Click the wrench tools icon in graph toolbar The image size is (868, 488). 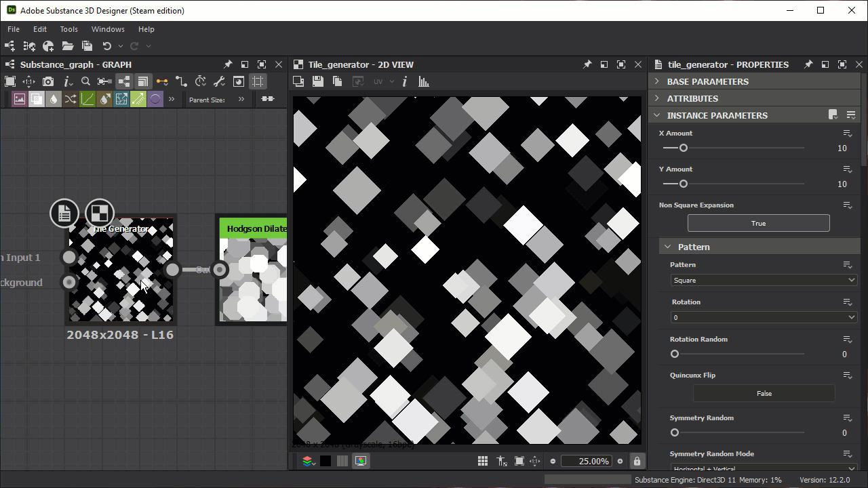click(x=219, y=81)
